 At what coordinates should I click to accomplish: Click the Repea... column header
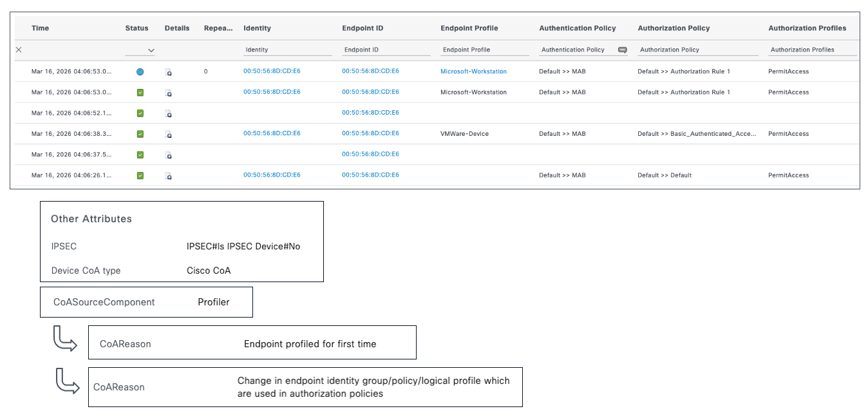coord(218,28)
